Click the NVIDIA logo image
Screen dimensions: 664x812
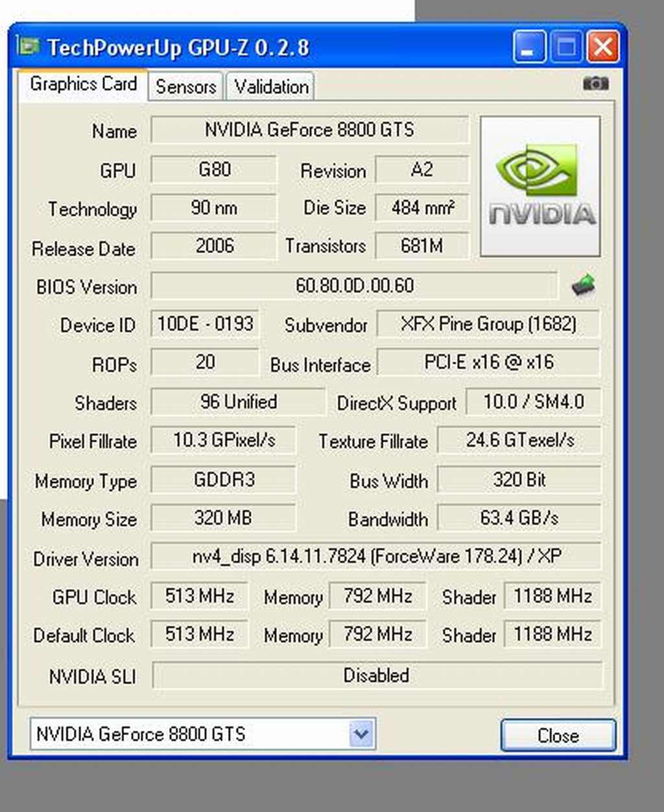pyautogui.click(x=540, y=187)
